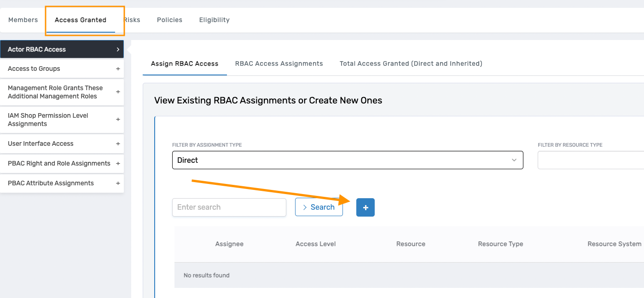
Task: Open the Filter by Assignment Type dropdown
Action: tap(348, 160)
